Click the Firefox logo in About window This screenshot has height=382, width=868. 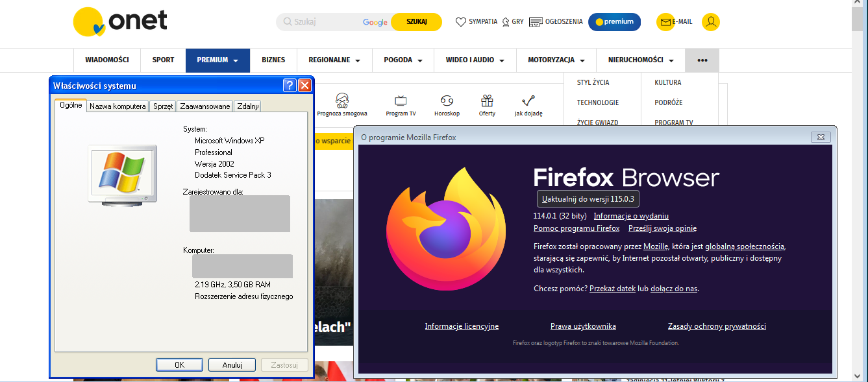[446, 228]
